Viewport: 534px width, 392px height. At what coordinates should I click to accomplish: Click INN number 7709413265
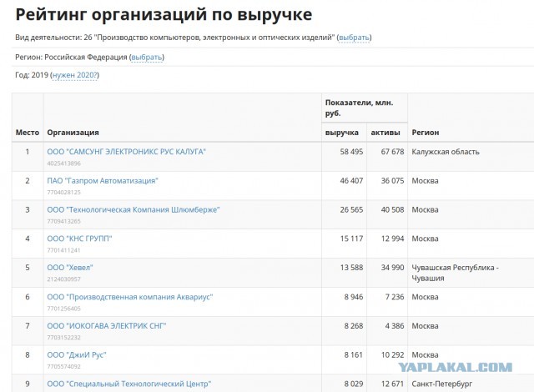coord(63,221)
